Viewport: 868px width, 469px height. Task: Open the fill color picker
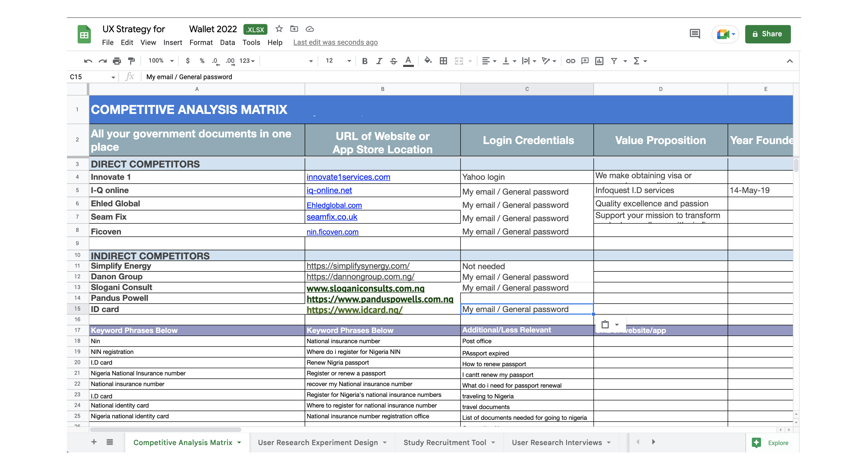[x=428, y=61]
